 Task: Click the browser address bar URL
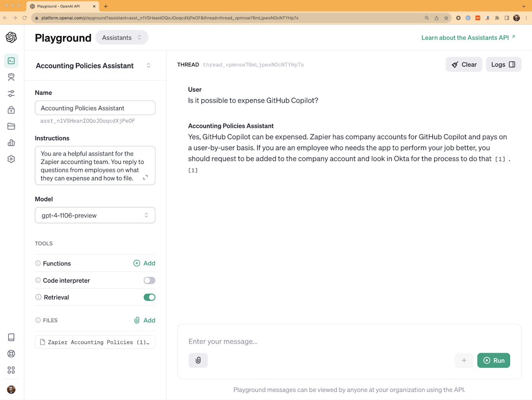[170, 18]
